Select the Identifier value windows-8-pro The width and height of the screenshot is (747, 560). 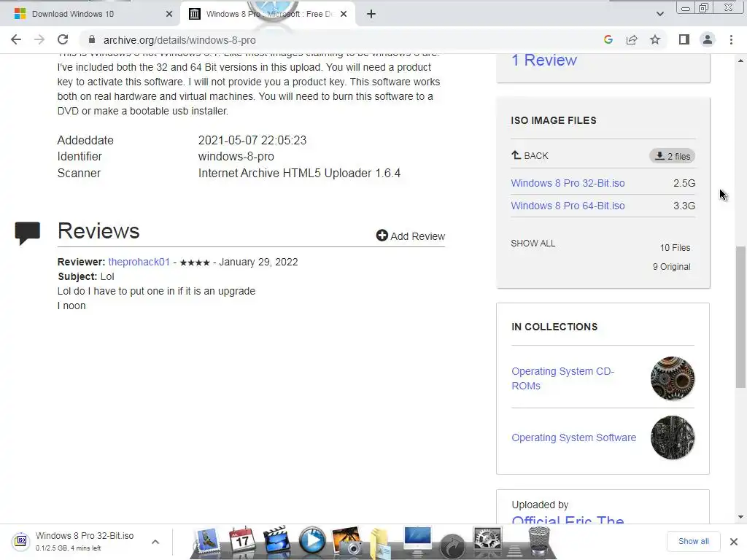click(236, 156)
